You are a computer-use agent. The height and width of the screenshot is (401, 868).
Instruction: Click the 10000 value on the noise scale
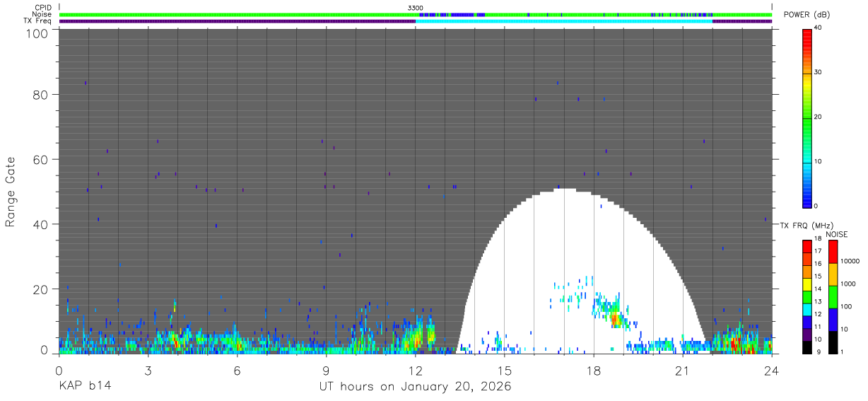point(850,261)
